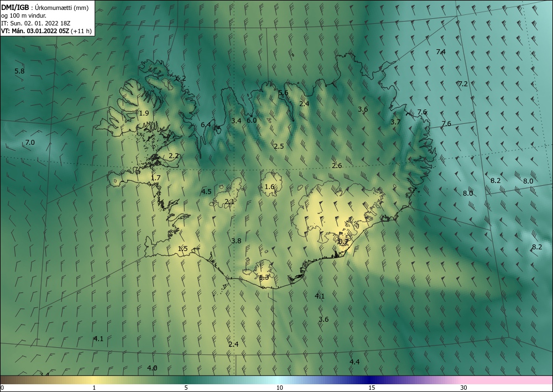Click the 4.0 value near the bottom edge

[152, 368]
